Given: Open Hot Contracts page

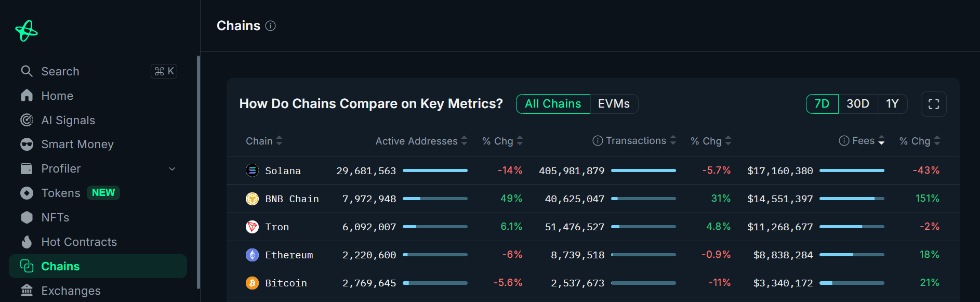Looking at the screenshot, I should pyautogui.click(x=98, y=242).
